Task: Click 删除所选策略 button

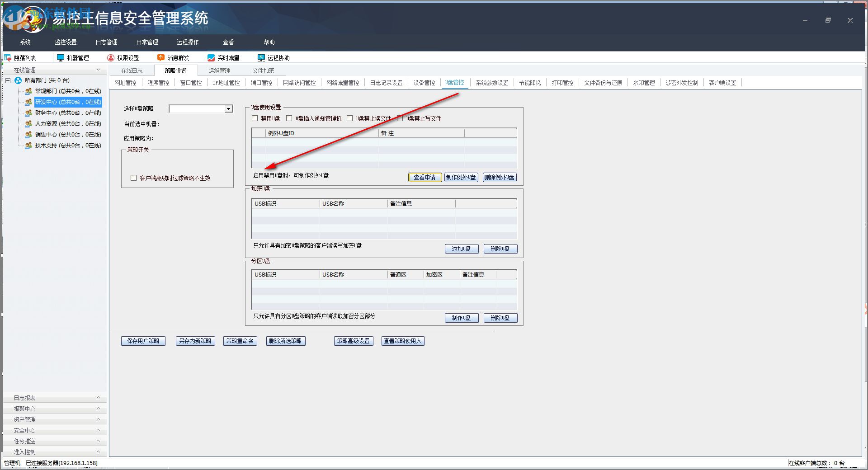Action: point(286,341)
